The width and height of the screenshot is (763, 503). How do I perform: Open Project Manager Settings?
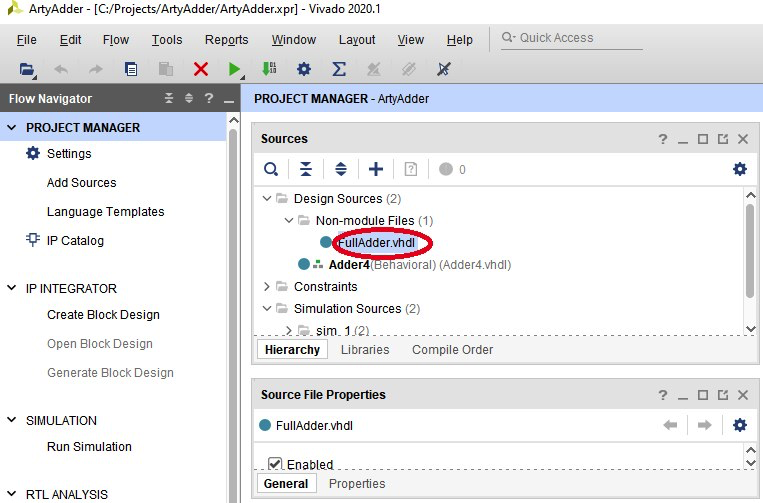click(69, 154)
